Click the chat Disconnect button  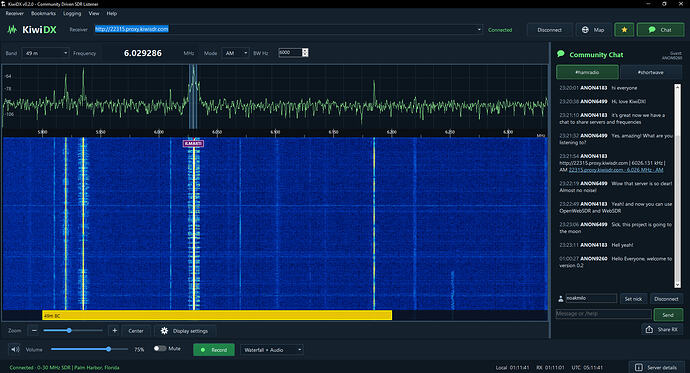666,299
